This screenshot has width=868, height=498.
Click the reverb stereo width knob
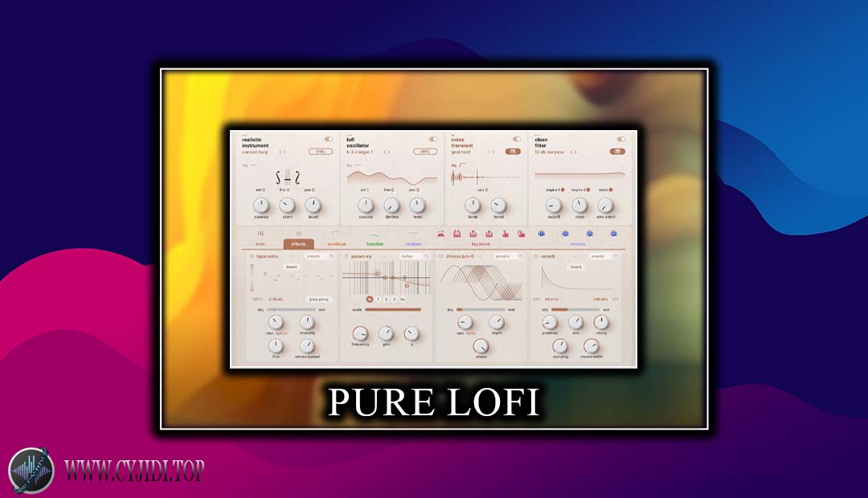tap(592, 346)
